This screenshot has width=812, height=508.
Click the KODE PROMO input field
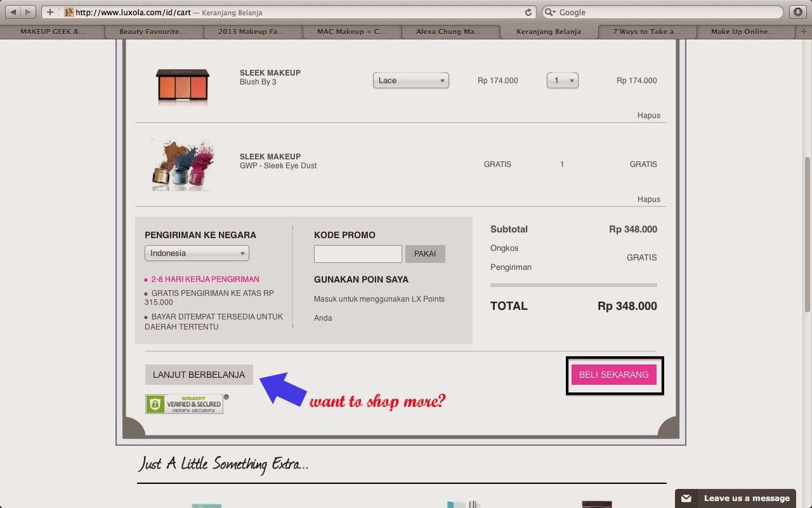tap(358, 254)
